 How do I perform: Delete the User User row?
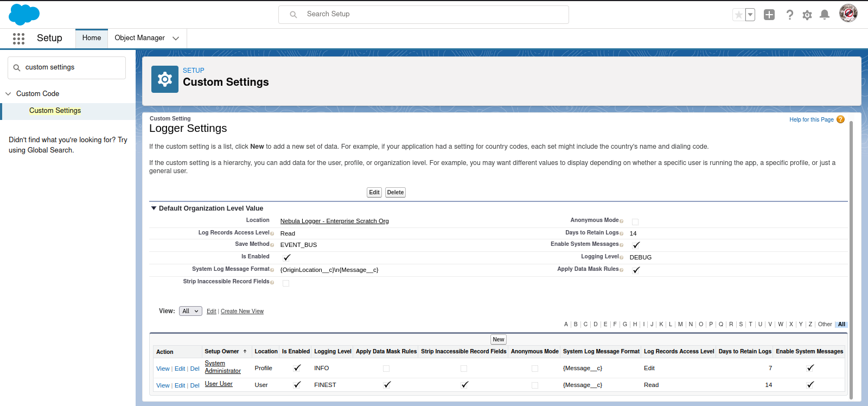tap(195, 386)
